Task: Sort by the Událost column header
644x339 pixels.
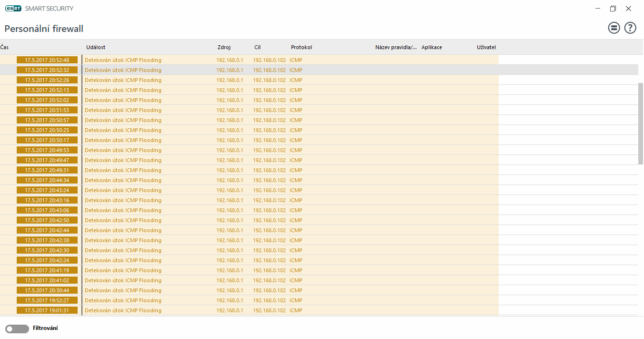Action: coord(96,47)
